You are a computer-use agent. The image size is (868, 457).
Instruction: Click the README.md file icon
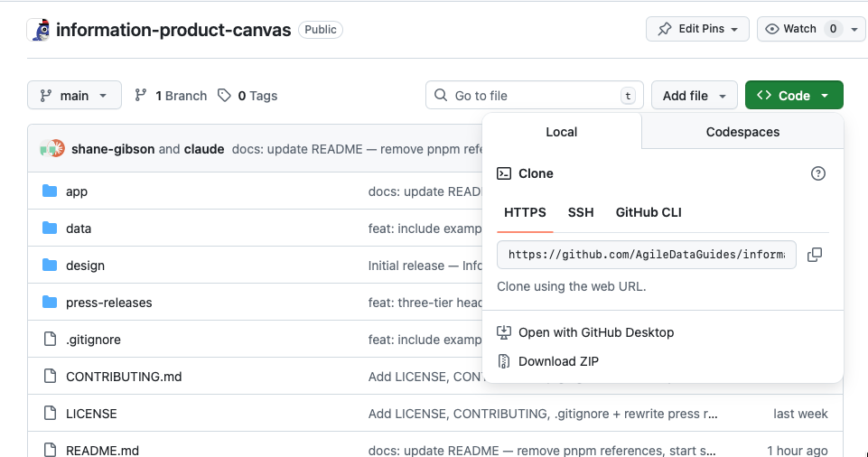coord(50,450)
